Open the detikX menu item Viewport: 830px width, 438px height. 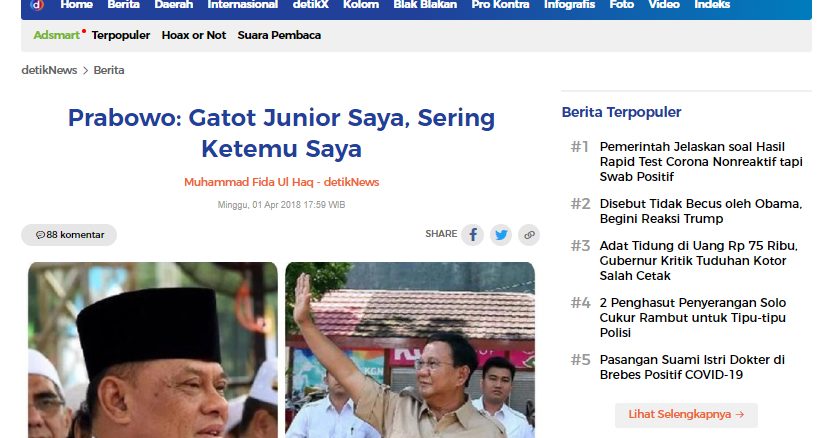pos(311,5)
